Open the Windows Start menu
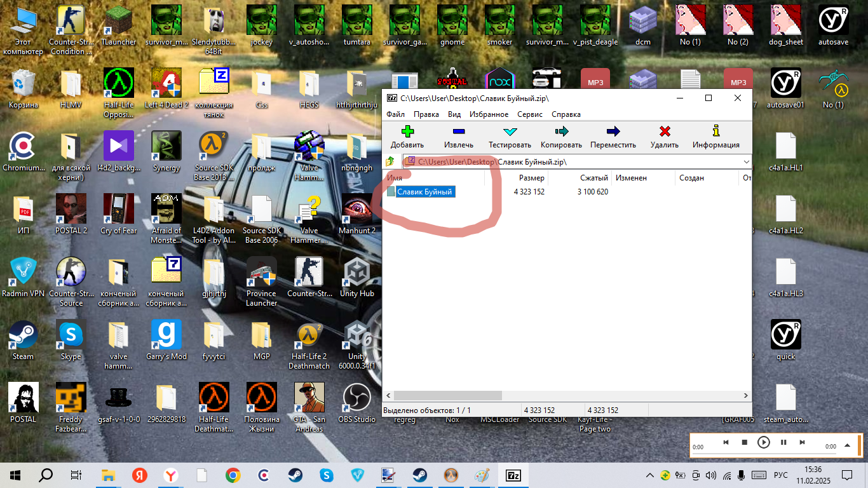 [15, 475]
